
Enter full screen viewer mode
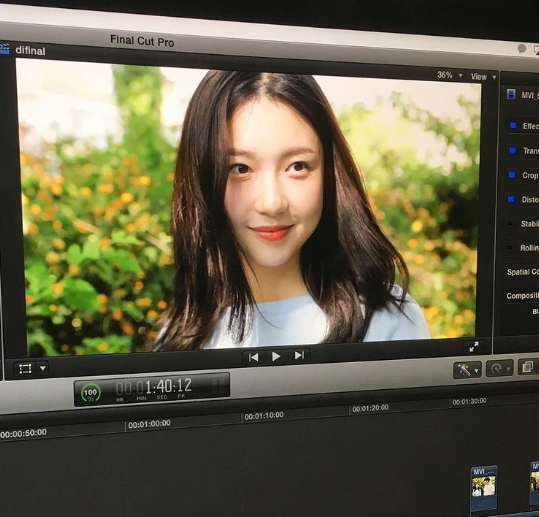(x=474, y=347)
